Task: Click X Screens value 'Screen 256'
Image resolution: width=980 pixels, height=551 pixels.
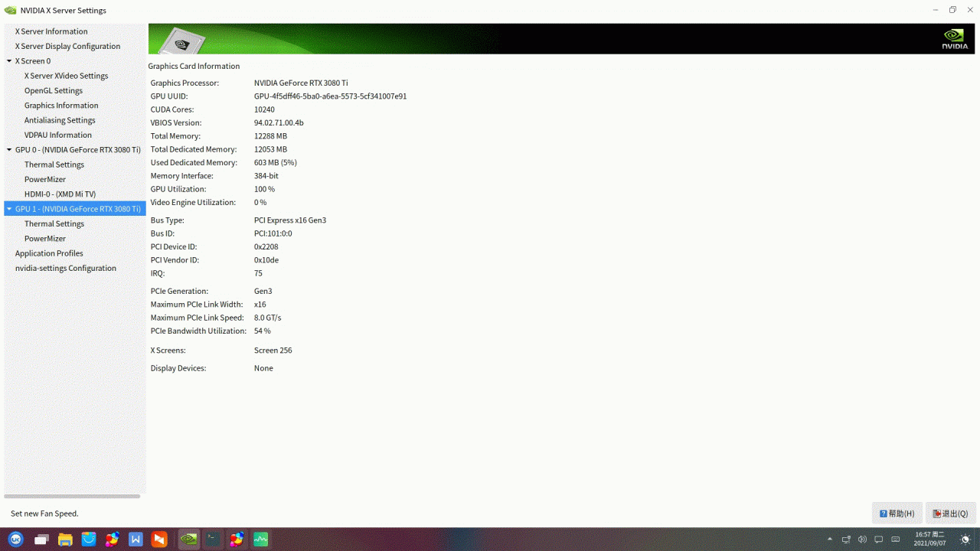Action: (273, 350)
